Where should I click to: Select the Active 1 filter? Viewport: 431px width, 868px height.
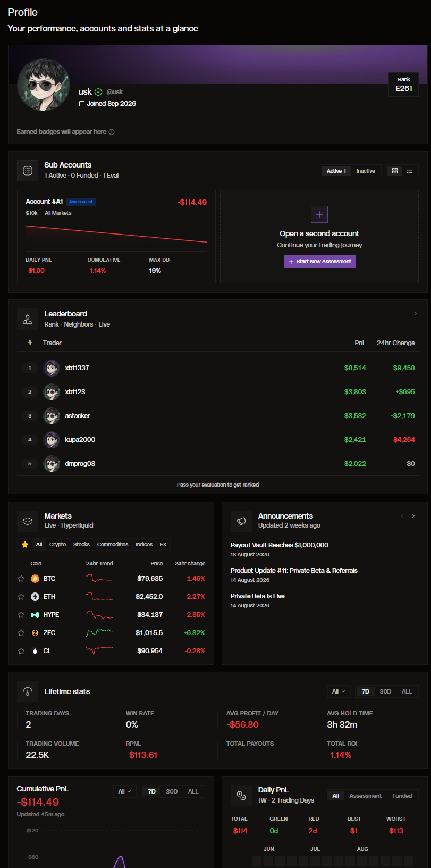click(336, 171)
